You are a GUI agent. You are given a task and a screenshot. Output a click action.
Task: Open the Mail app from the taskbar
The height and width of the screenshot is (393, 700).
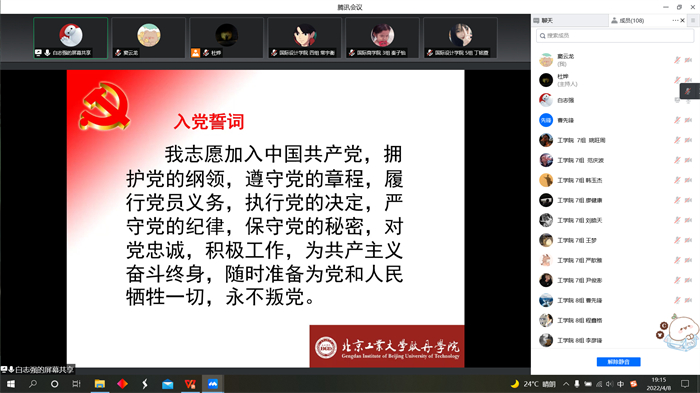click(167, 384)
